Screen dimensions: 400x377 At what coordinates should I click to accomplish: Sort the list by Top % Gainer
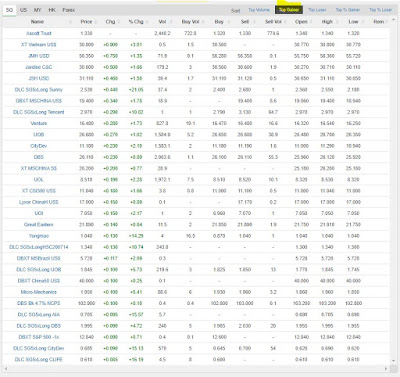348,10
